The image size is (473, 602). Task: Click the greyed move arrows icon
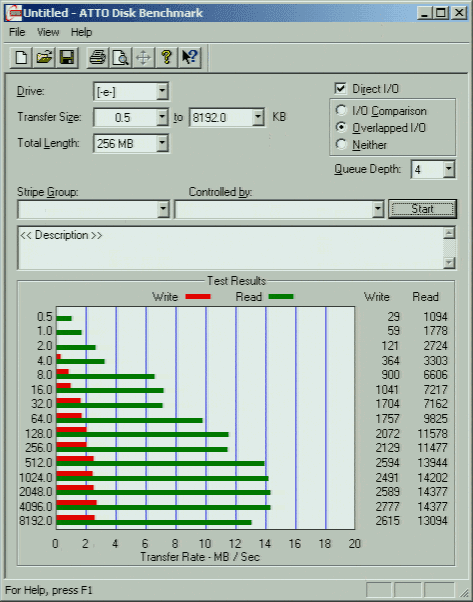pos(143,58)
